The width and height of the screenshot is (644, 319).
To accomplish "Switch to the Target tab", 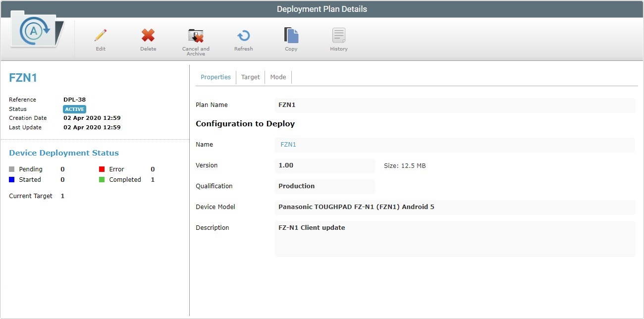I will 250,77.
